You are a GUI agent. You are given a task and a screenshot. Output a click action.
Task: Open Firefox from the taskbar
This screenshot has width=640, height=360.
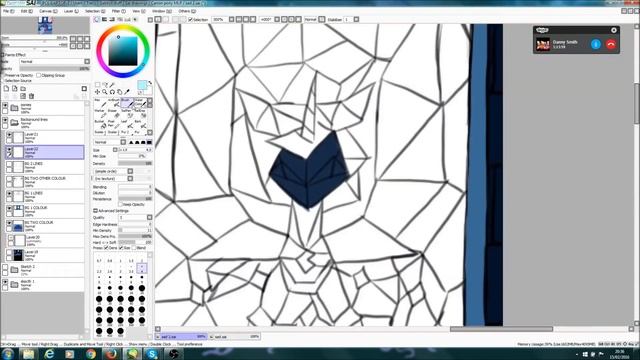111,354
